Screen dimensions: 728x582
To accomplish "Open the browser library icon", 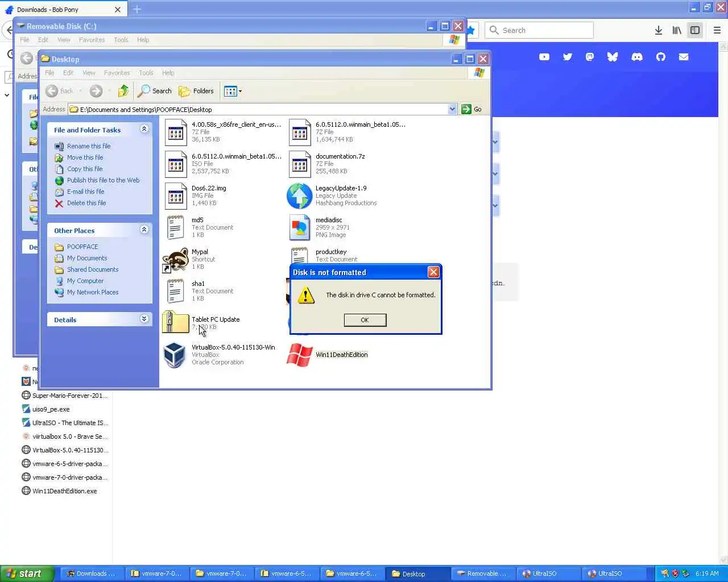I will click(677, 30).
